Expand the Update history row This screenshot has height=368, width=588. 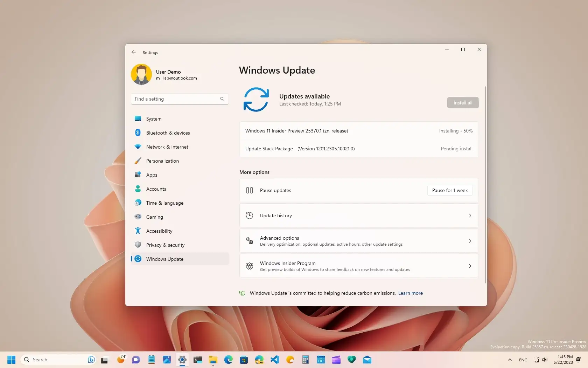tap(358, 215)
